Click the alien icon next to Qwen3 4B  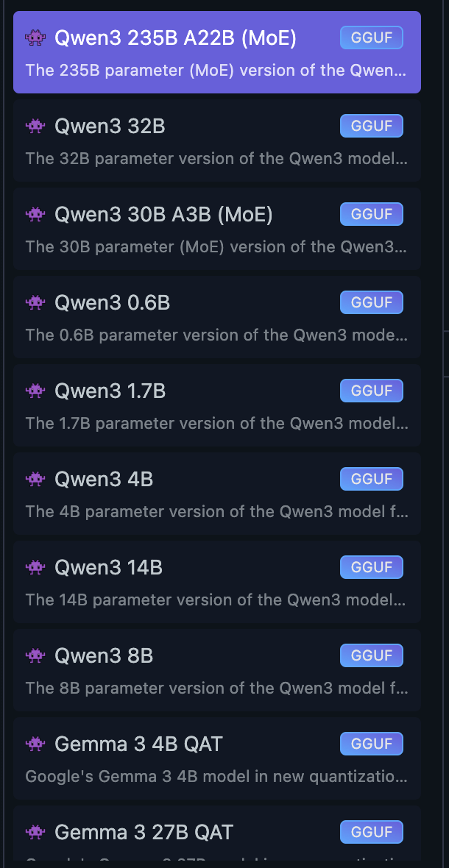35,479
